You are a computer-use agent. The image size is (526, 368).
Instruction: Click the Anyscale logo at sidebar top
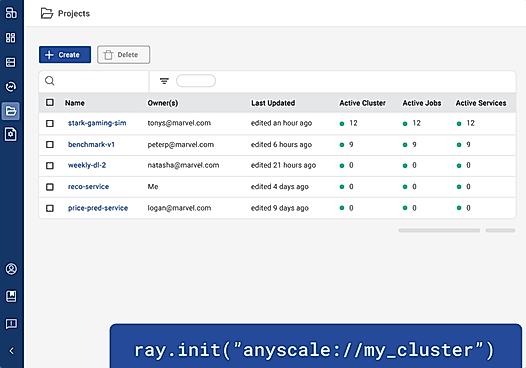tap(11, 13)
